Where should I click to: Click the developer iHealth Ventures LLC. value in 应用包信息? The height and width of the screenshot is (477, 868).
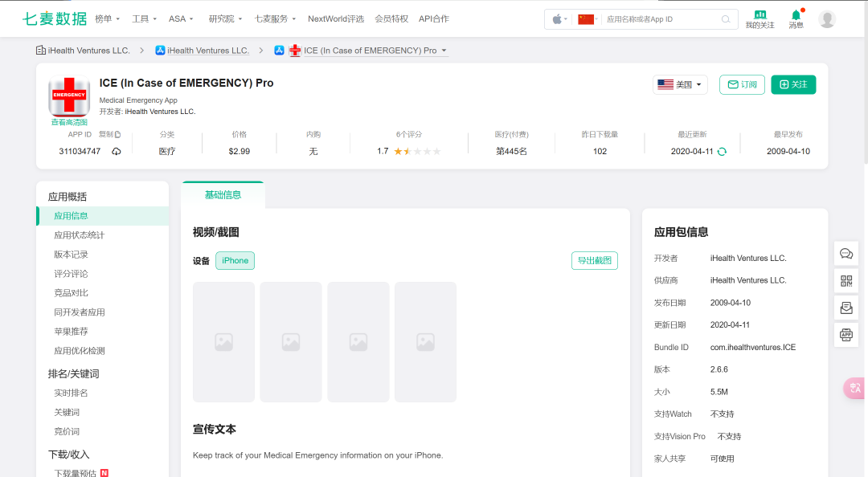[748, 259]
